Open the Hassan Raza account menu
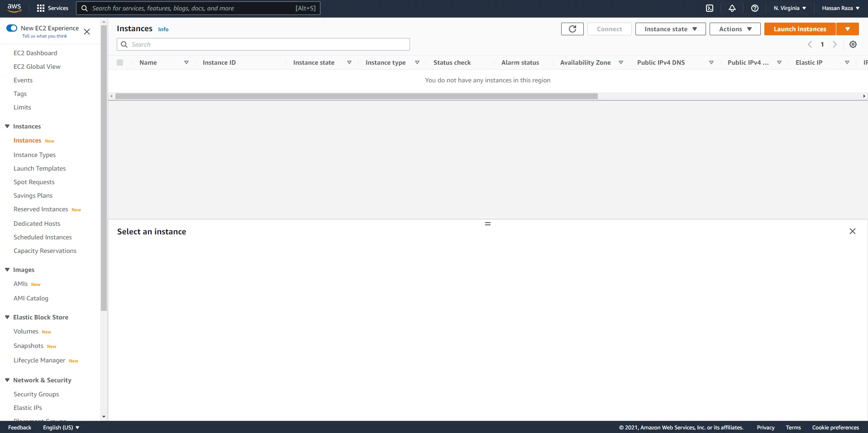868x433 pixels. 840,8
